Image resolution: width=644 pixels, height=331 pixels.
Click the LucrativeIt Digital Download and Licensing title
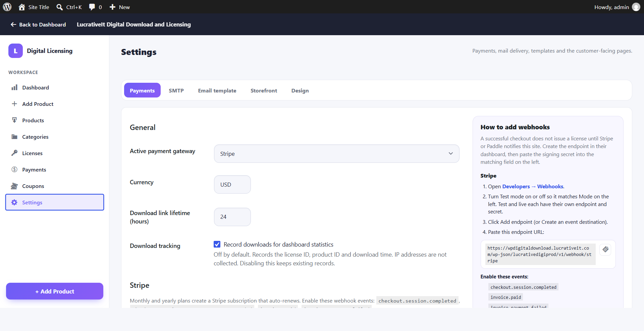point(134,24)
